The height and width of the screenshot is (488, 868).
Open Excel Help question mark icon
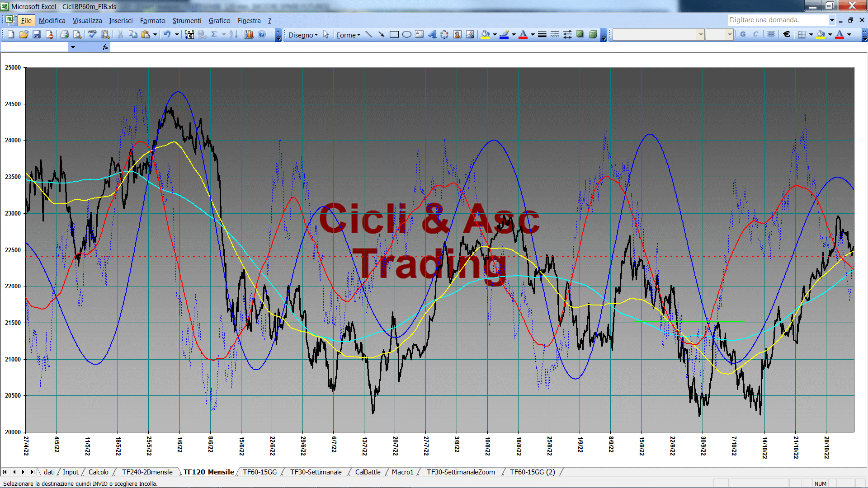[x=262, y=35]
